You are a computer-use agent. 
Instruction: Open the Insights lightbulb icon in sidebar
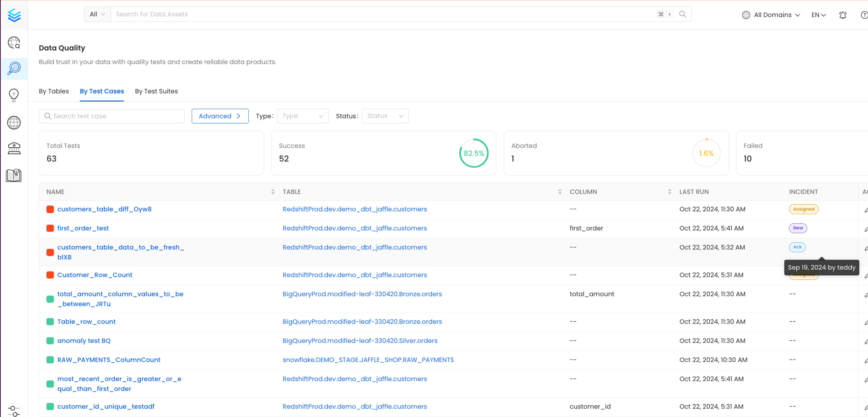14,95
